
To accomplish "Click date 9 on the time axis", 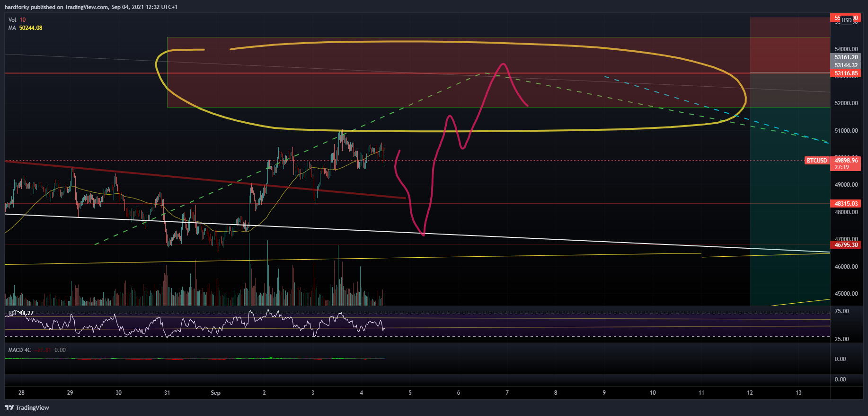I will coord(604,393).
